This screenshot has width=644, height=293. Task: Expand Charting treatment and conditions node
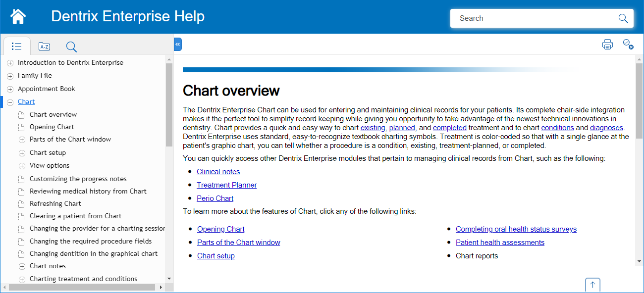click(22, 280)
